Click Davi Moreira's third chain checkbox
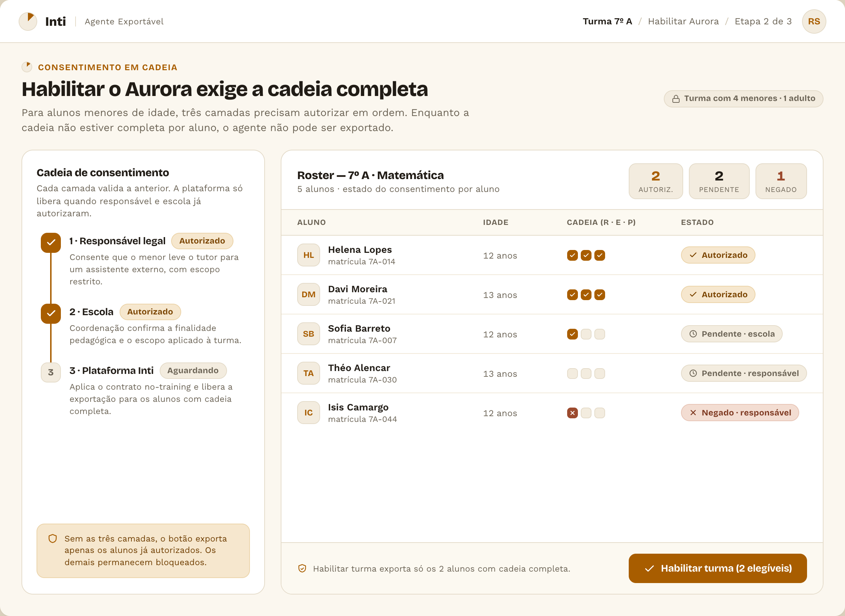 click(599, 295)
